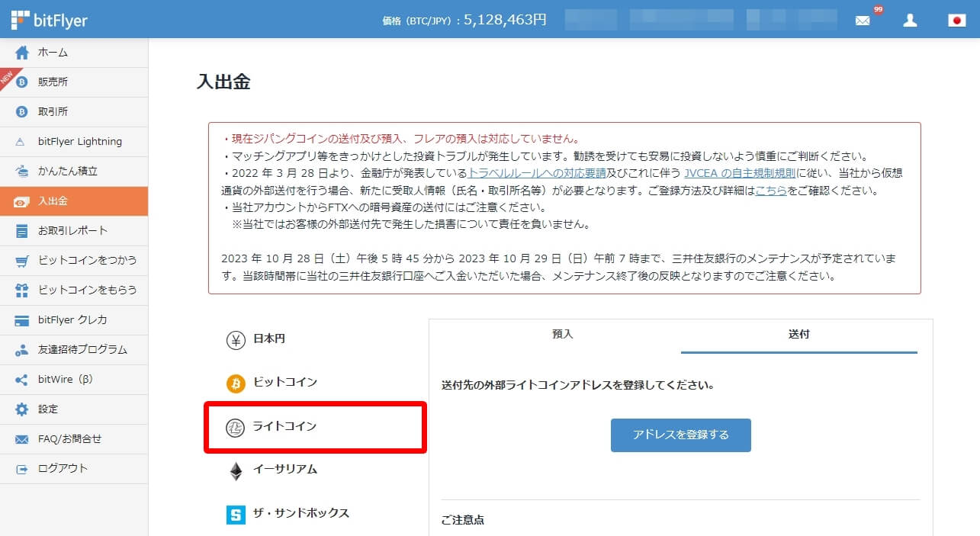Click the 99 notification badge
Viewport: 980px width, 536px height.
coord(878,10)
